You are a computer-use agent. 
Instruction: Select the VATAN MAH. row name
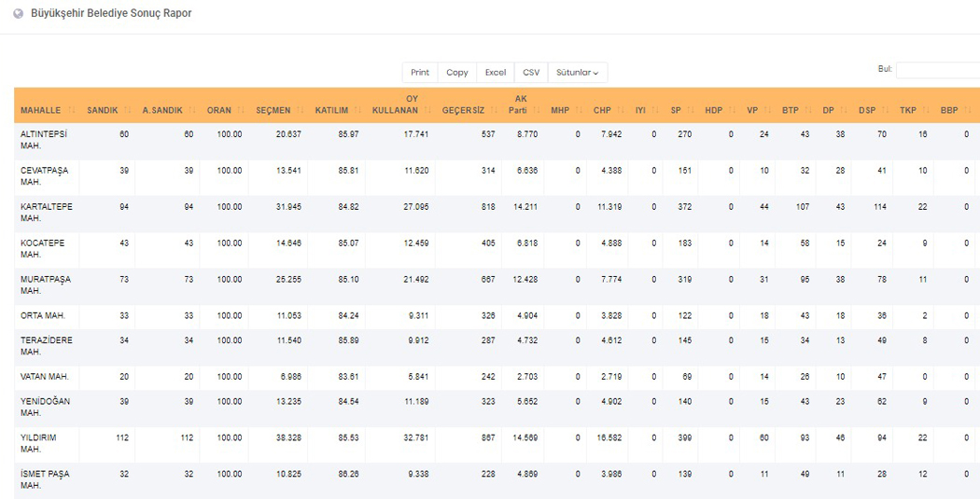45,377
